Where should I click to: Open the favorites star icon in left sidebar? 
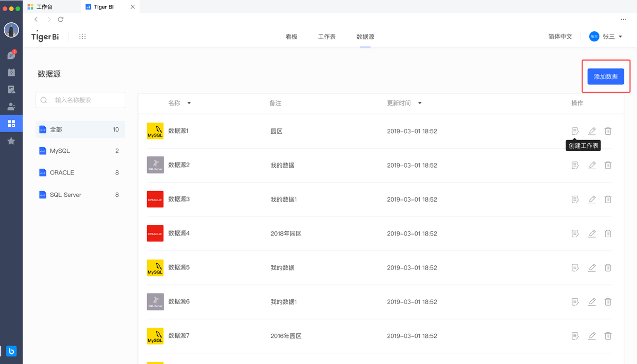(11, 141)
